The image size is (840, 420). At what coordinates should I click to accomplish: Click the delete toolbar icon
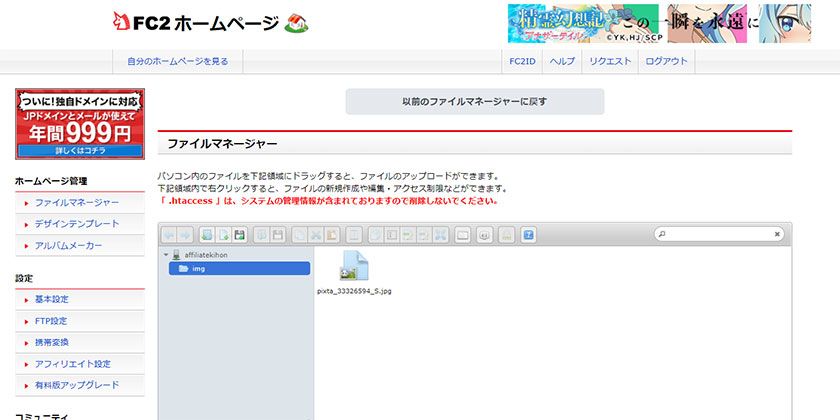point(354,235)
